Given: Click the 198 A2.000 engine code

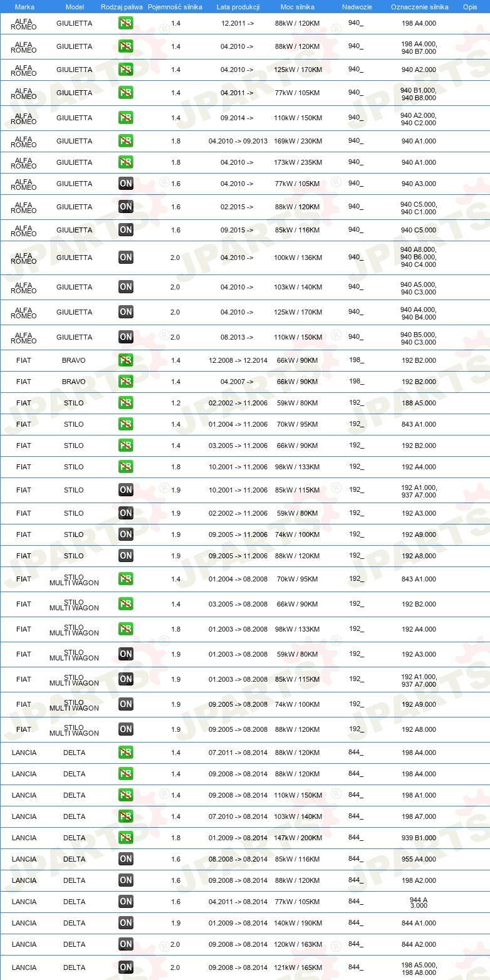Looking at the screenshot, I should click(419, 880).
